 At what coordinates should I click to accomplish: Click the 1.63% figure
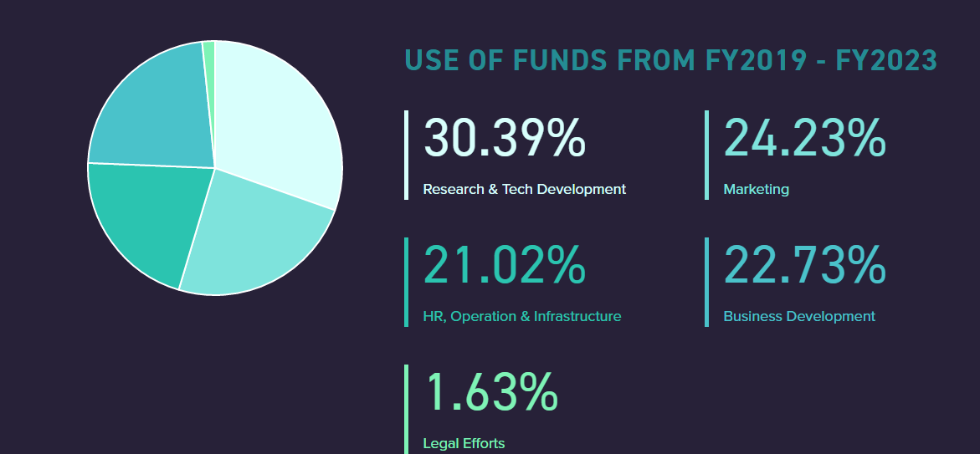click(x=490, y=391)
